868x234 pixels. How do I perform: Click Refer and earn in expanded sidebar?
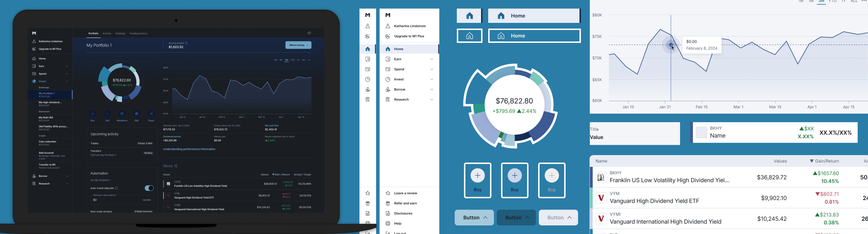(x=405, y=203)
